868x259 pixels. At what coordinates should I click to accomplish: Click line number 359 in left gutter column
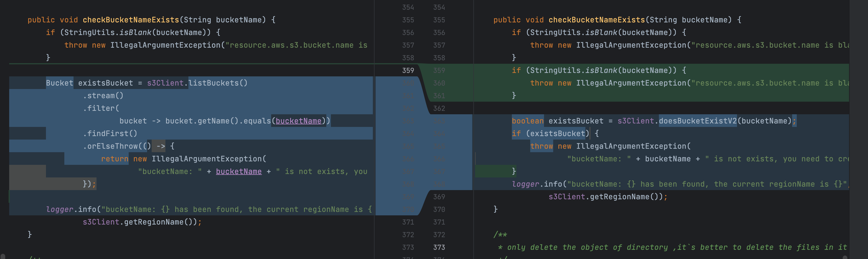(408, 70)
